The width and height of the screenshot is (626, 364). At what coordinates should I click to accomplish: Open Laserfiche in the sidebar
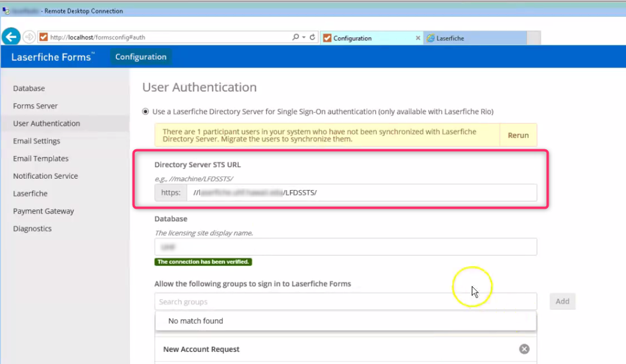(30, 193)
